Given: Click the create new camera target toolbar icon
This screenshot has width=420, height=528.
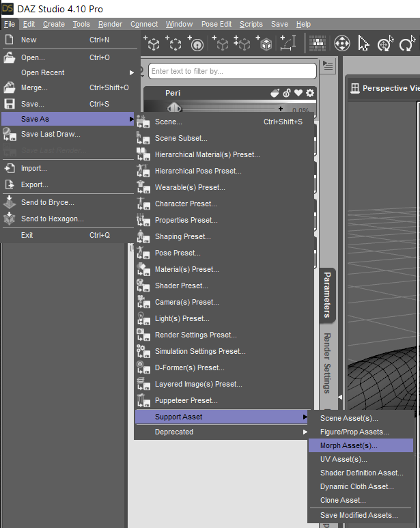Looking at the screenshot, I should [x=195, y=43].
